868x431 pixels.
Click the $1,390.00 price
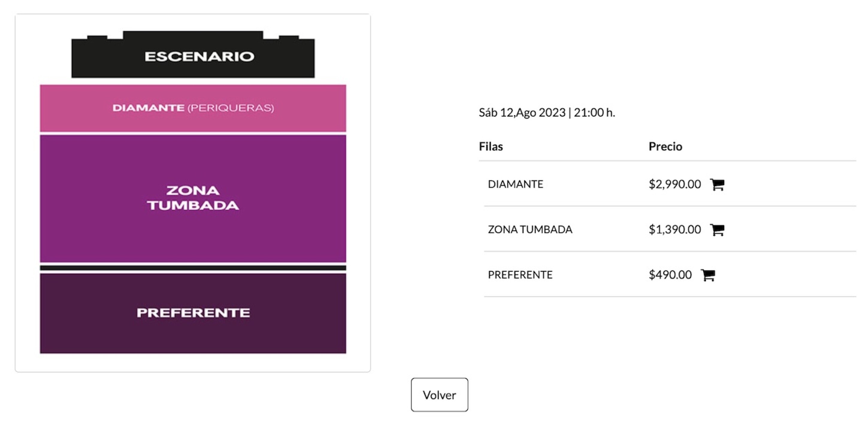tap(675, 230)
